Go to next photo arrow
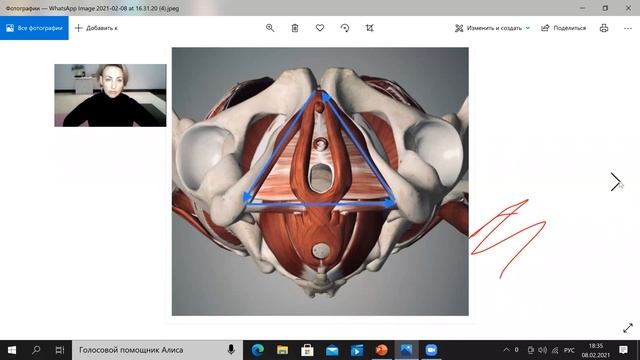This screenshot has width=640, height=360. (616, 182)
